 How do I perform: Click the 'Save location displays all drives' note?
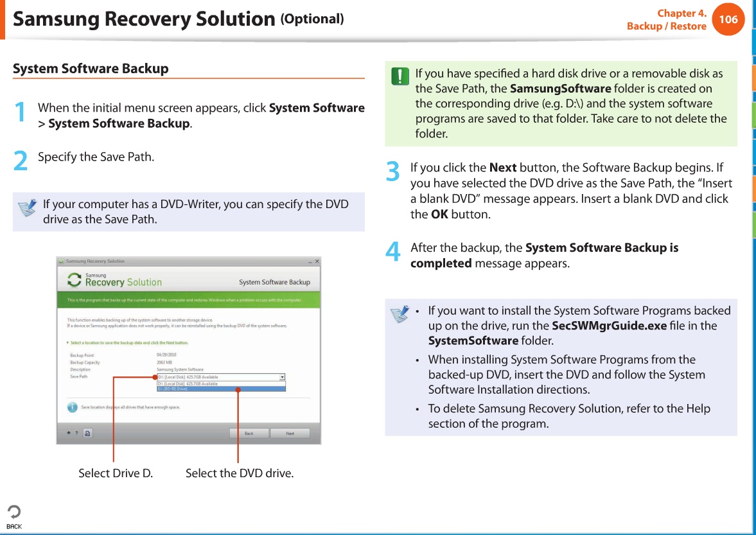[130, 407]
